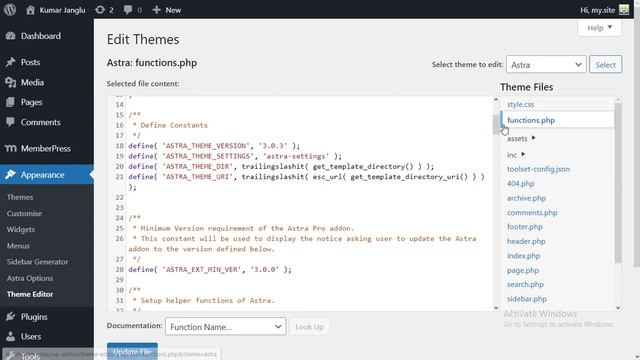Image resolution: width=640 pixels, height=360 pixels.
Task: Open header.php theme file
Action: [x=526, y=241]
